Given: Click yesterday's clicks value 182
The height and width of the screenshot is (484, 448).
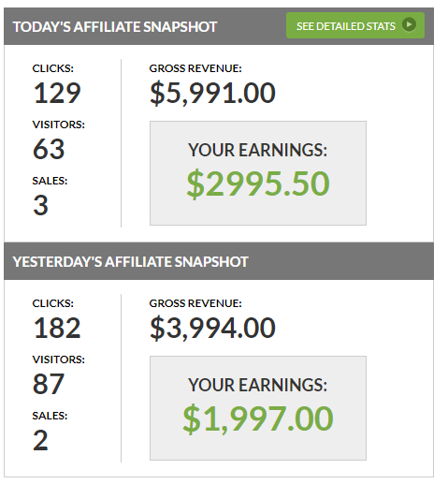Looking at the screenshot, I should (x=57, y=328).
